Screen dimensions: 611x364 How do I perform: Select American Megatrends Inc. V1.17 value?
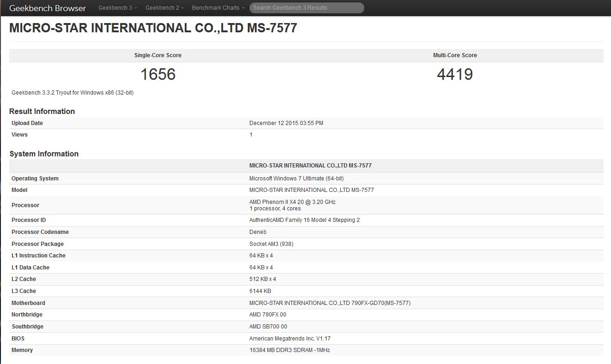pos(290,339)
